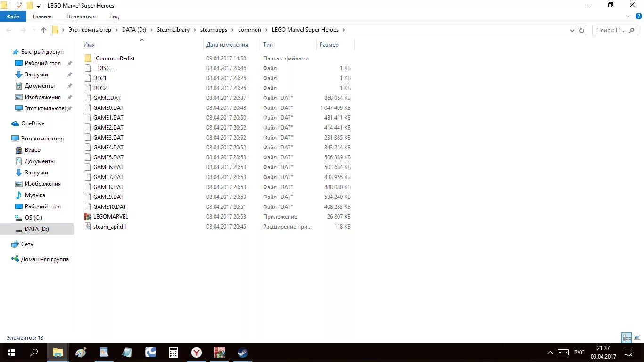This screenshot has height=362, width=644.
Task: Go up one folder level arrow
Action: (44, 30)
